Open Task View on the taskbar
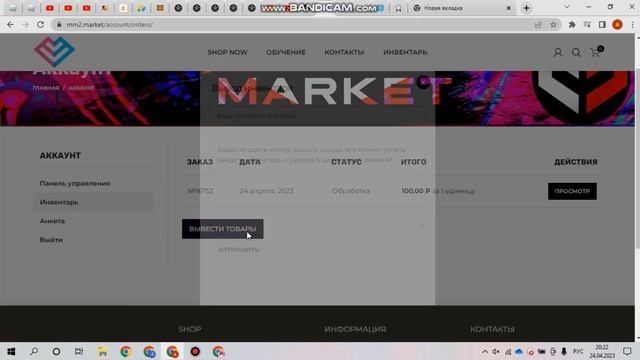640x360 pixels. [x=79, y=351]
